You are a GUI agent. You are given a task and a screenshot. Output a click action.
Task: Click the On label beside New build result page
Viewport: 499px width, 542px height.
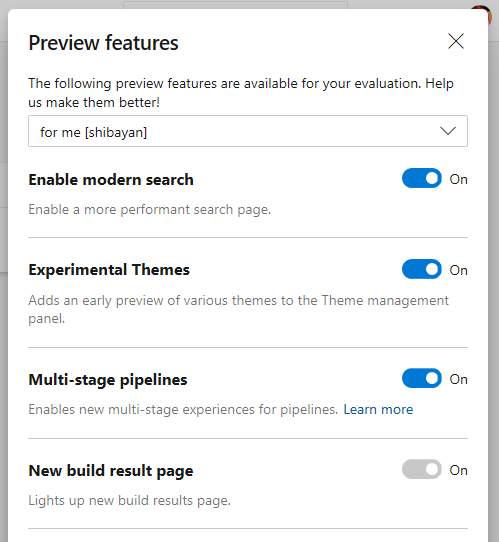pos(458,470)
